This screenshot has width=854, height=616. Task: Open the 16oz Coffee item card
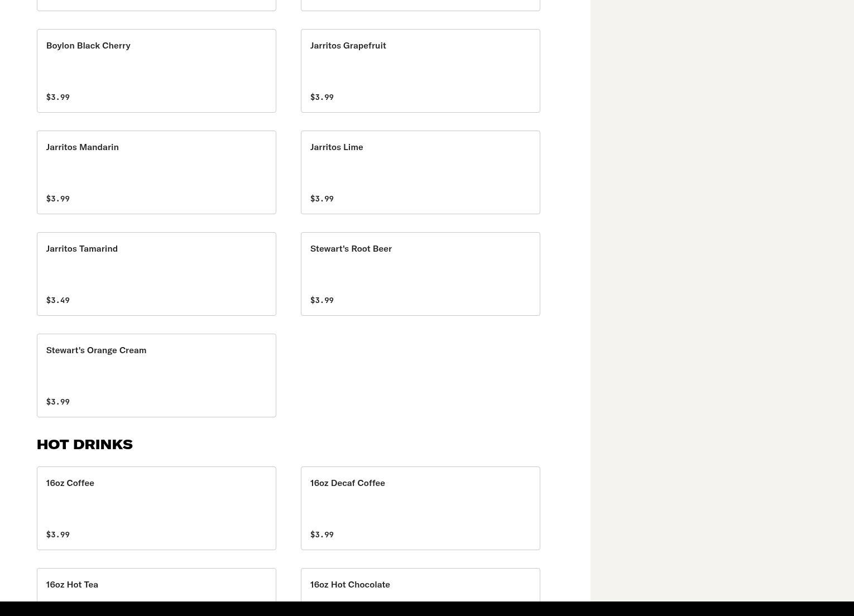pyautogui.click(x=156, y=508)
